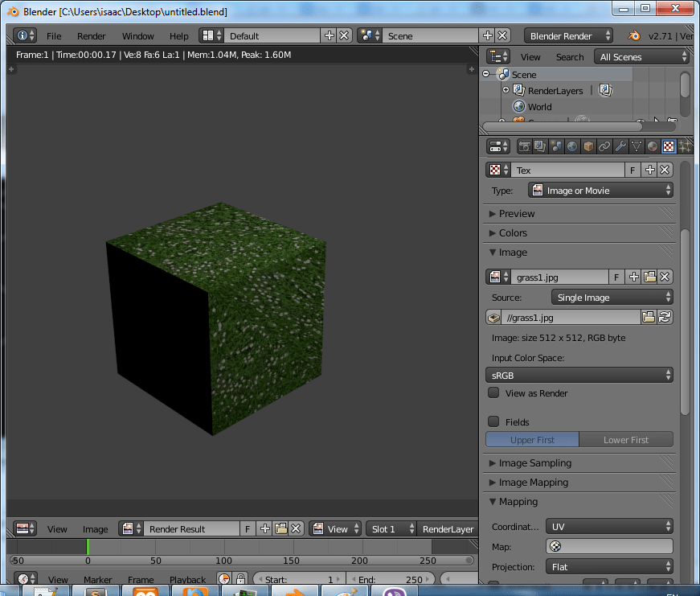Open the Render menu
700x596 pixels.
coord(92,36)
